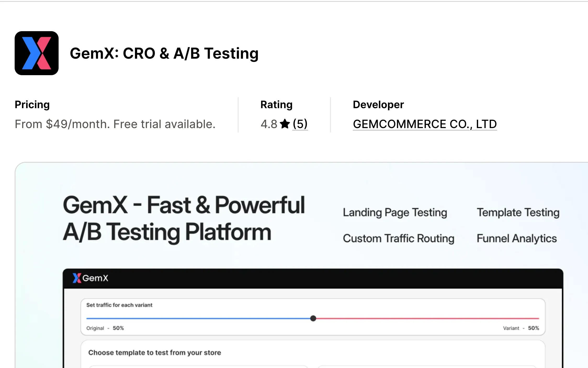Image resolution: width=588 pixels, height=368 pixels.
Task: Click the Landing Page Testing label
Action: pyautogui.click(x=395, y=212)
